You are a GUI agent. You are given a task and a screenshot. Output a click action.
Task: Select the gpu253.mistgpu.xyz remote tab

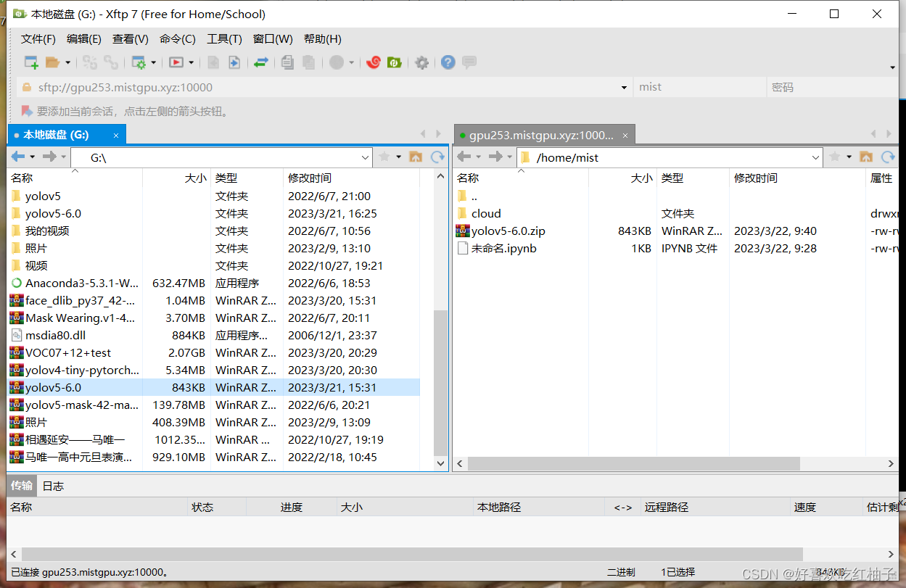pos(545,135)
